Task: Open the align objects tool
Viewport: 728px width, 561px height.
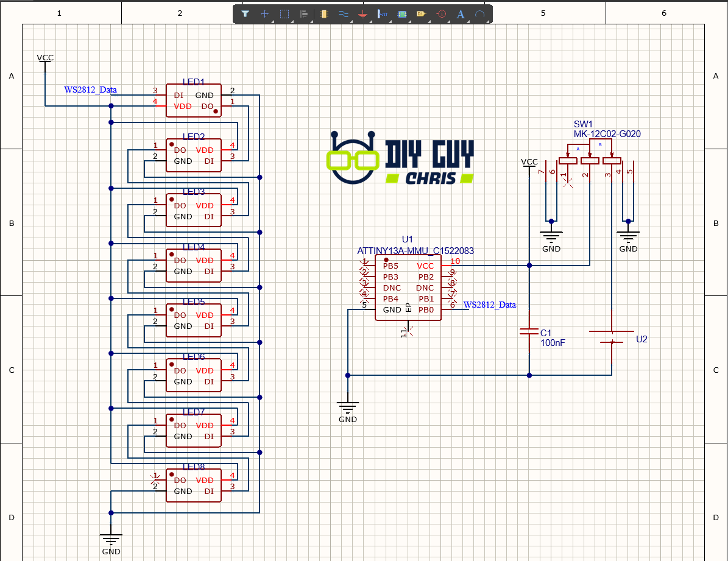Action: (x=304, y=14)
